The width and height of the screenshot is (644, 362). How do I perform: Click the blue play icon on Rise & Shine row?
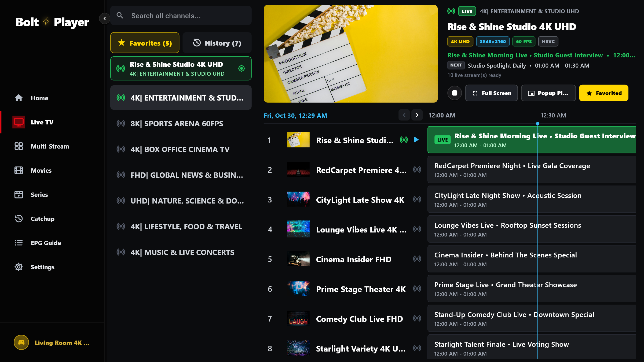pyautogui.click(x=416, y=140)
